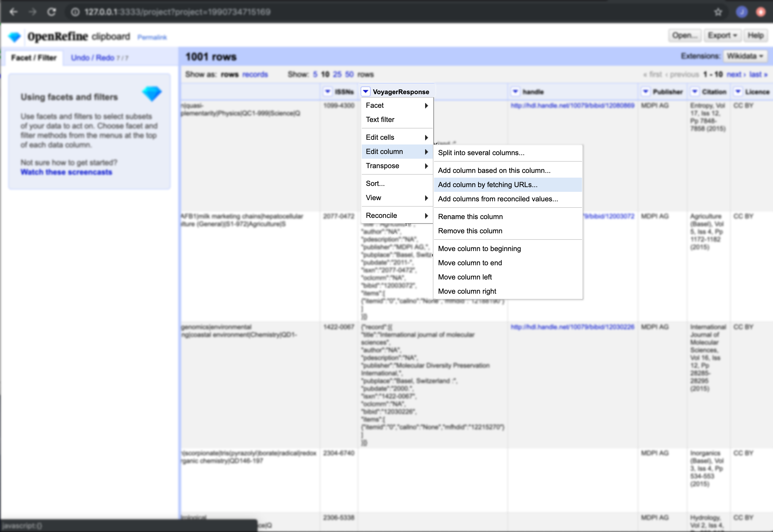Viewport: 773px width, 532px height.
Task: Open the Watch these screencasts link
Action: (x=66, y=172)
